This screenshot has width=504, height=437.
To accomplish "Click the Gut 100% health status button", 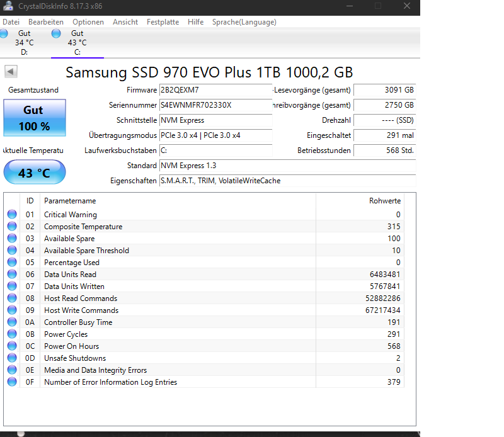I will (x=34, y=118).
